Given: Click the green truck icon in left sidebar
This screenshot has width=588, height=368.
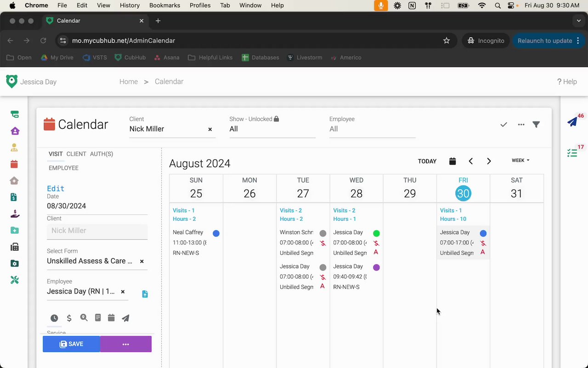Looking at the screenshot, I should [x=15, y=114].
